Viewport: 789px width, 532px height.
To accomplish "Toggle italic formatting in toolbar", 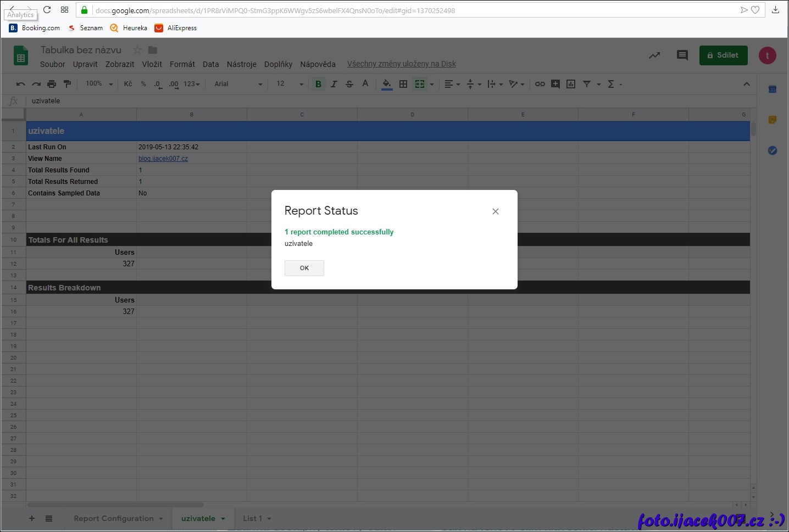I will tap(334, 84).
